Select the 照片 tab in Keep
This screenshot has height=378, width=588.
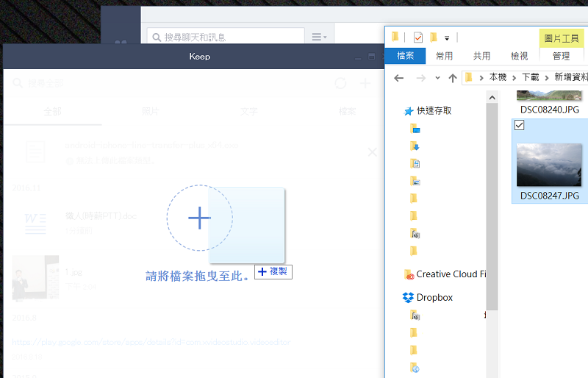[x=150, y=111]
